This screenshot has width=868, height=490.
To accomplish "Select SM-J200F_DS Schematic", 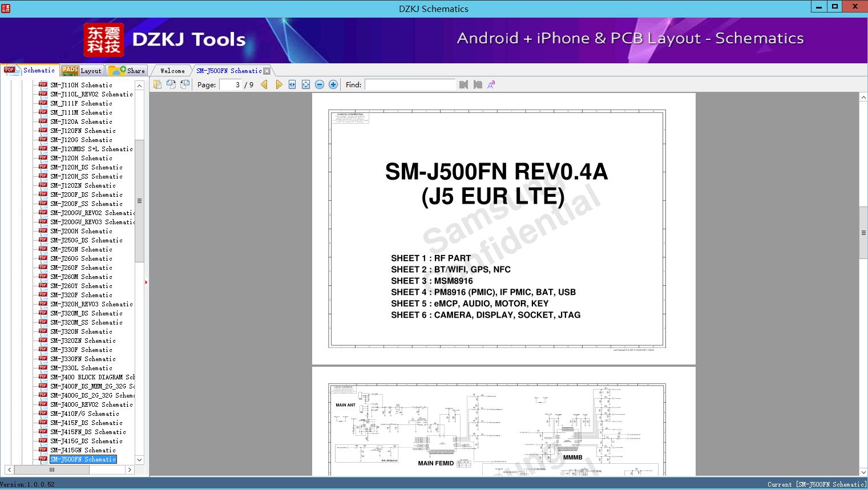I will click(86, 195).
